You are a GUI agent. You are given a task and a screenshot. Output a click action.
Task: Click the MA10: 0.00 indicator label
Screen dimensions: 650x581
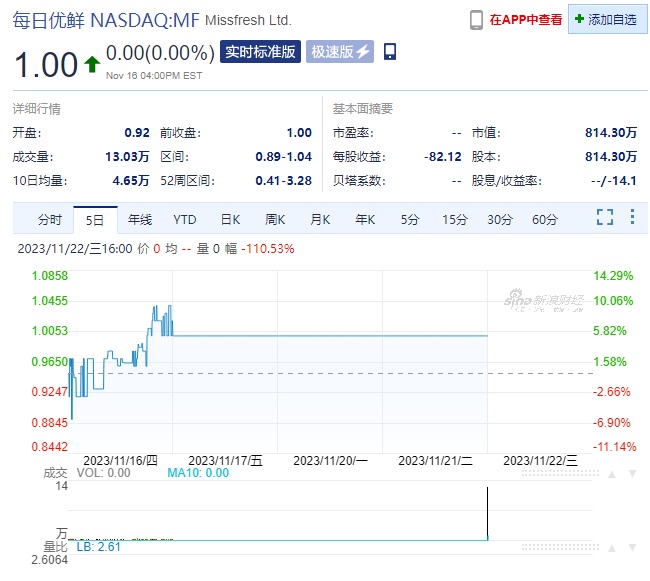point(198,473)
